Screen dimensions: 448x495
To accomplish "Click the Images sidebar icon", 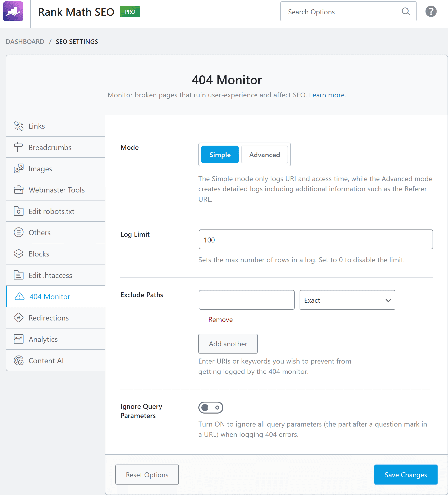I will (18, 169).
